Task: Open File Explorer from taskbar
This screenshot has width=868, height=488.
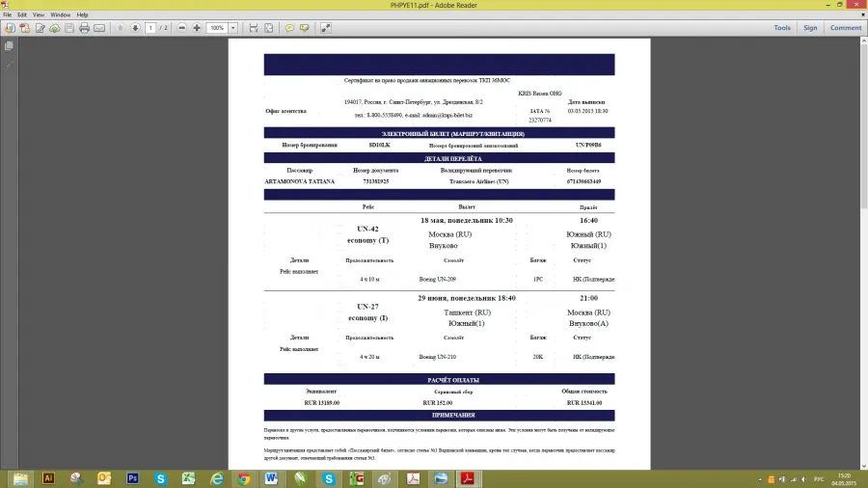Action: tap(20, 478)
